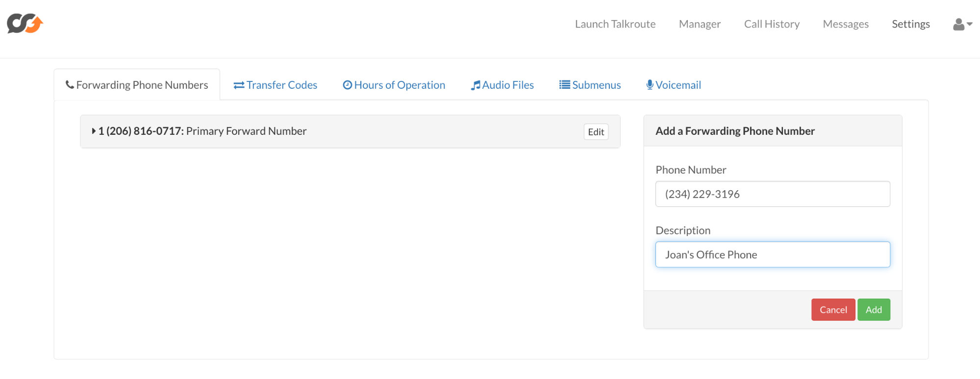Click into the Description text field
Viewport: 980px width, 379px height.
[773, 254]
